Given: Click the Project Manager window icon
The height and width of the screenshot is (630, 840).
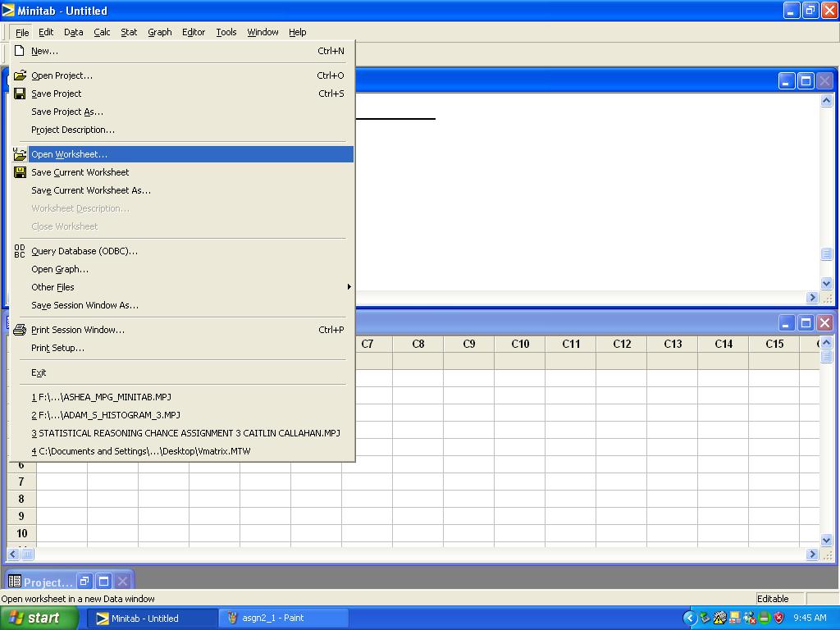Looking at the screenshot, I should tap(14, 582).
